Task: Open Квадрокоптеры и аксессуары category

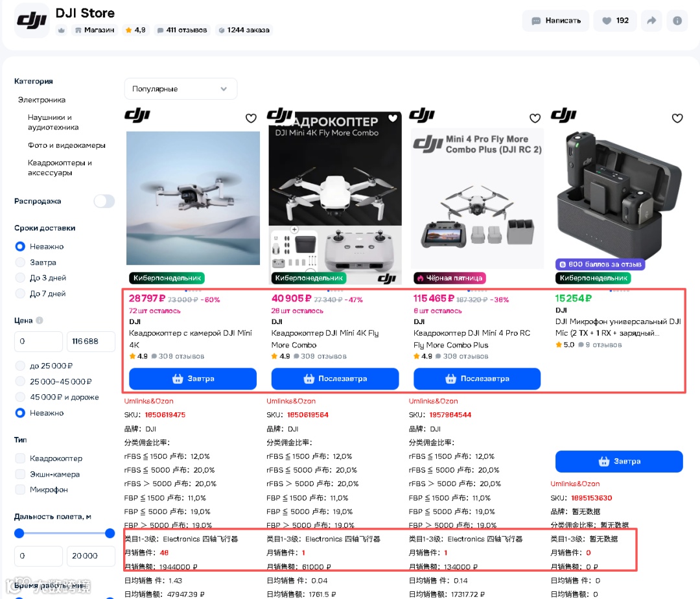Action: pos(60,168)
